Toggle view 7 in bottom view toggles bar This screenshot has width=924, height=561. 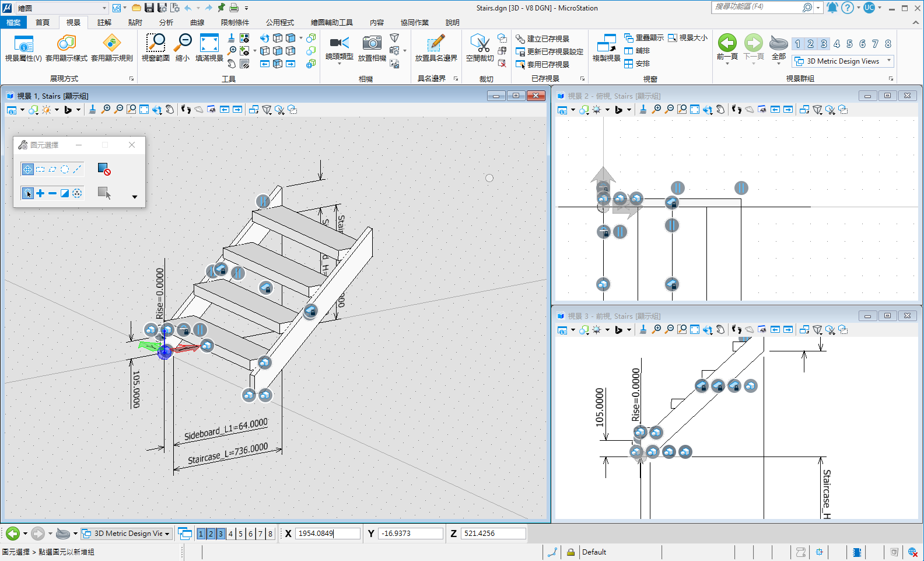click(x=260, y=534)
